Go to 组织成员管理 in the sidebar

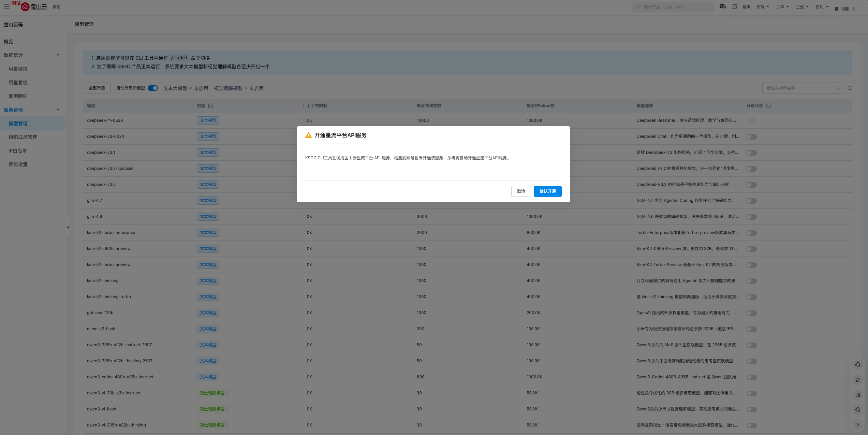click(23, 137)
